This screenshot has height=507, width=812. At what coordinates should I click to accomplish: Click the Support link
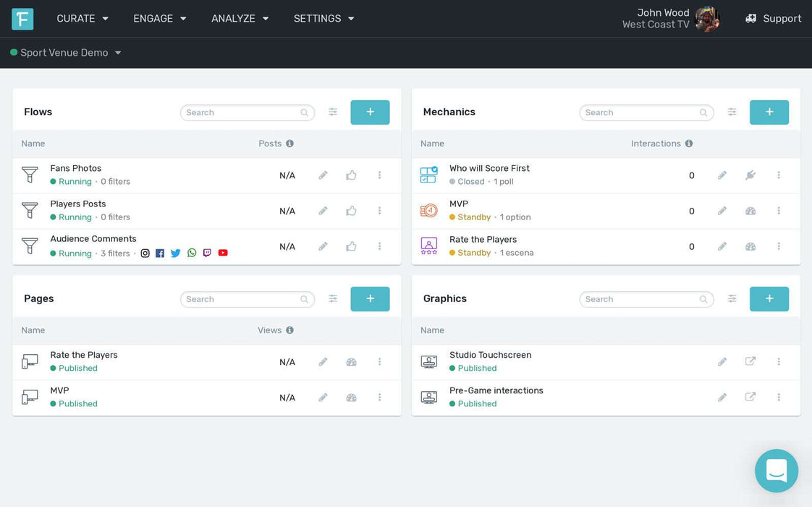click(774, 19)
